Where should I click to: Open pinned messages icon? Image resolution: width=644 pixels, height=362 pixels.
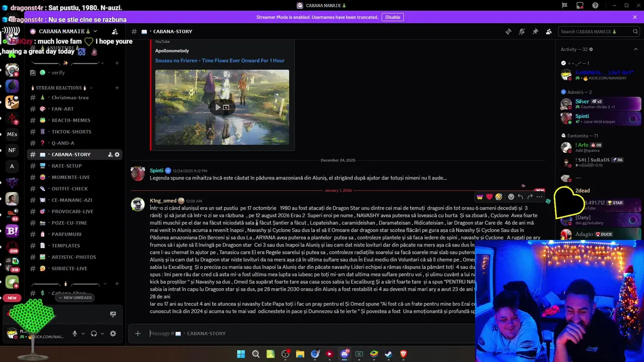coord(535,31)
